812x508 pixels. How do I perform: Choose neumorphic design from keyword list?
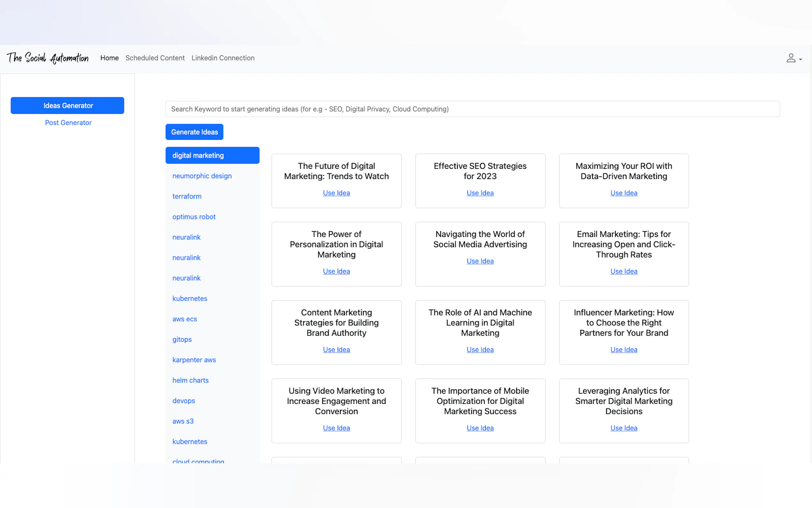[x=202, y=176]
